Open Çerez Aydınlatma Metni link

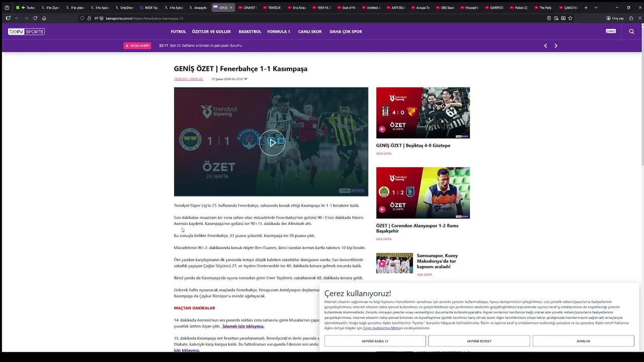point(381,328)
